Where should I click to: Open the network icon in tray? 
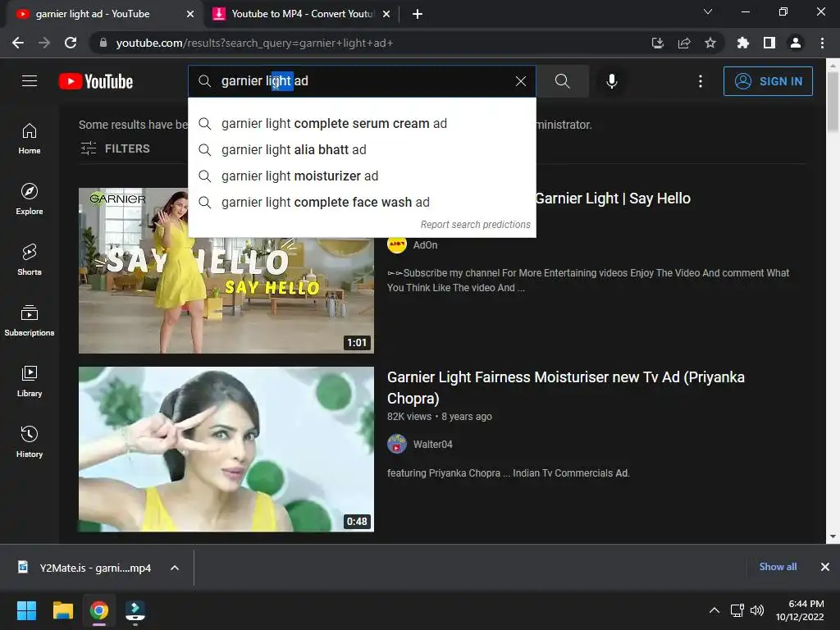pyautogui.click(x=737, y=610)
